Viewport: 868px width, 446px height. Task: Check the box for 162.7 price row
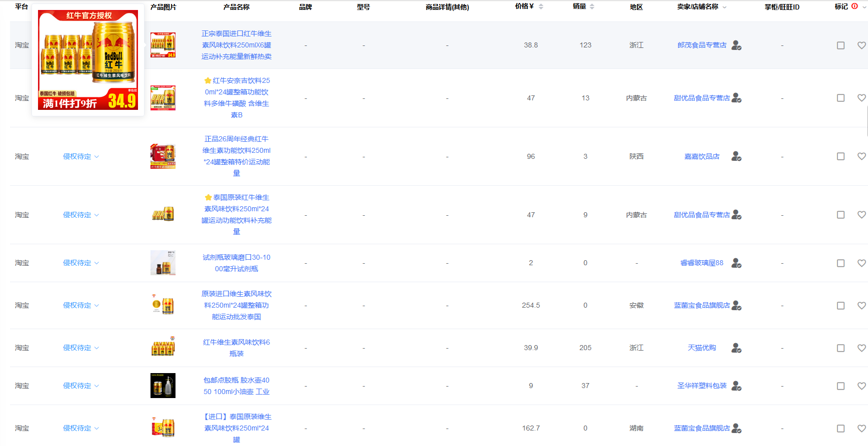841,429
